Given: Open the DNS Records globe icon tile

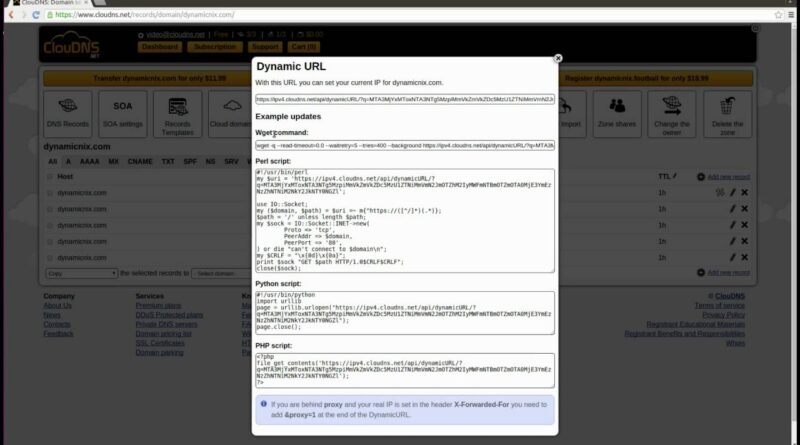Looking at the screenshot, I should pos(67,114).
